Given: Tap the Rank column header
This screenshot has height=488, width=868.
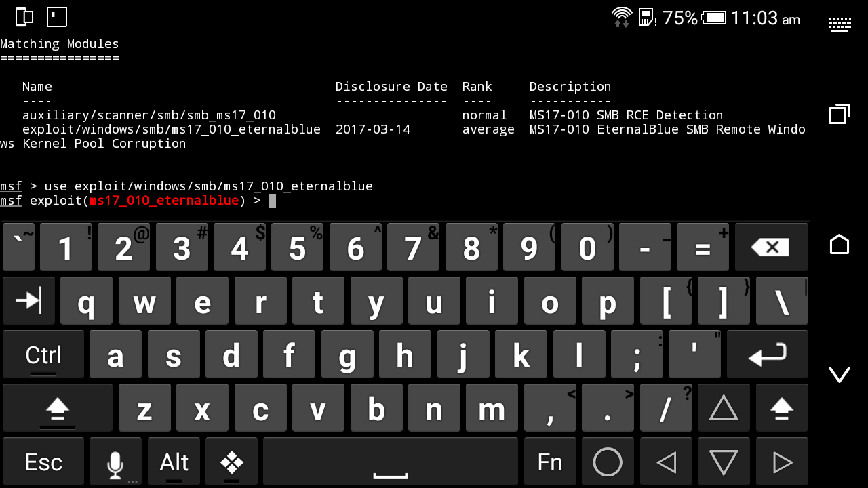Looking at the screenshot, I should pyautogui.click(x=477, y=87).
